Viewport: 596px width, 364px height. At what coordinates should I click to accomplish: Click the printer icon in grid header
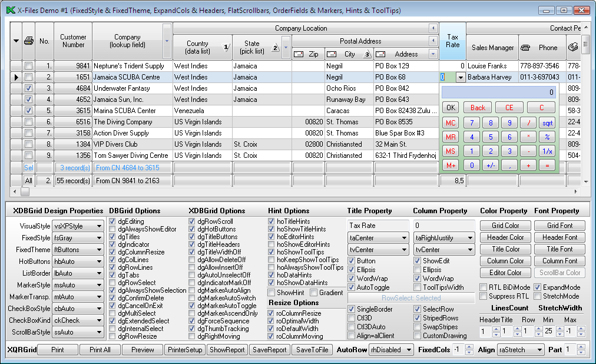(x=29, y=41)
